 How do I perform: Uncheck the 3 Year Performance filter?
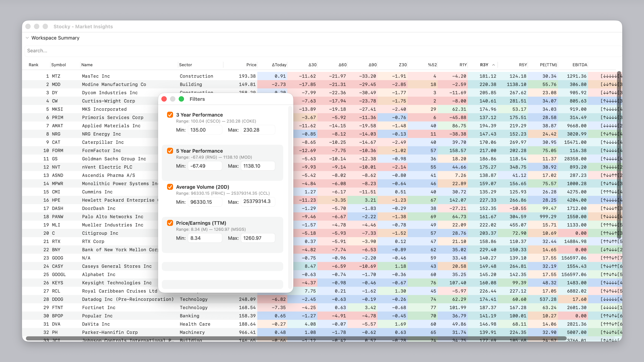coord(170,115)
